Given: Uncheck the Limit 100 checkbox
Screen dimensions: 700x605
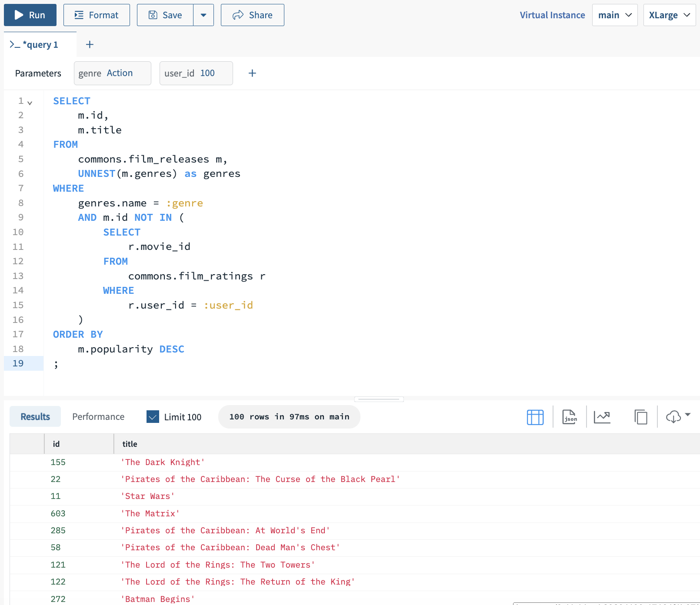Looking at the screenshot, I should click(153, 417).
